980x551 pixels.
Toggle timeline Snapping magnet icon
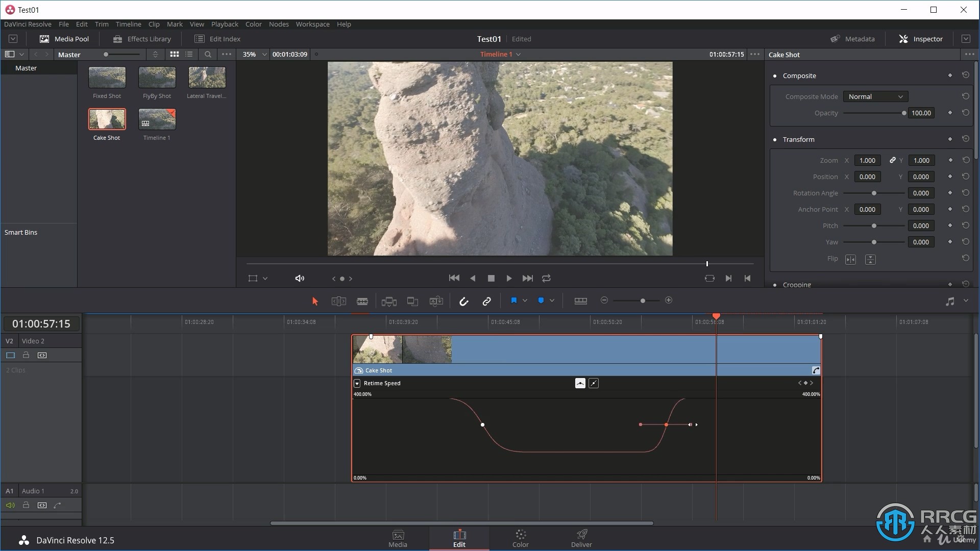click(x=463, y=301)
